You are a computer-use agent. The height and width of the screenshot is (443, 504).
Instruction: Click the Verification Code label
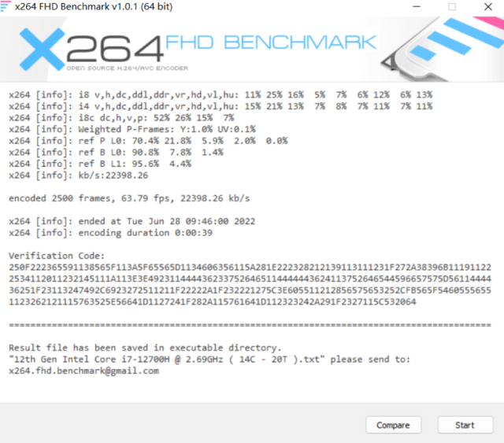[57, 256]
